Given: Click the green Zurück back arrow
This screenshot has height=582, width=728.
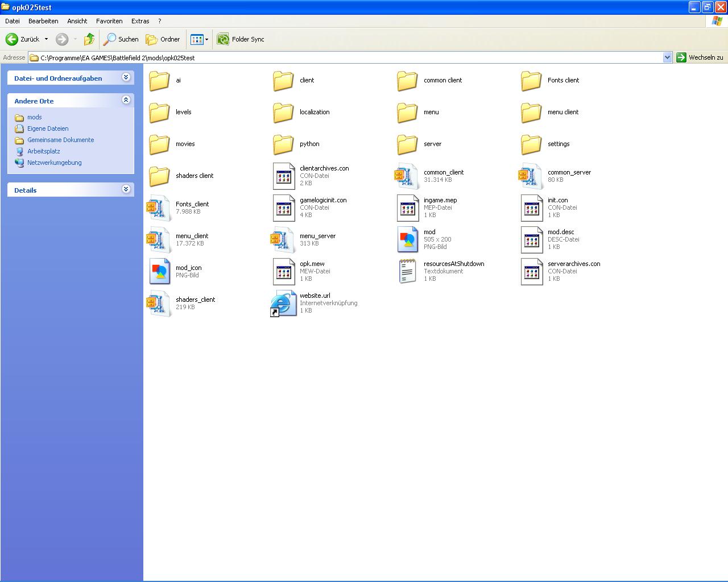Looking at the screenshot, I should [12, 39].
